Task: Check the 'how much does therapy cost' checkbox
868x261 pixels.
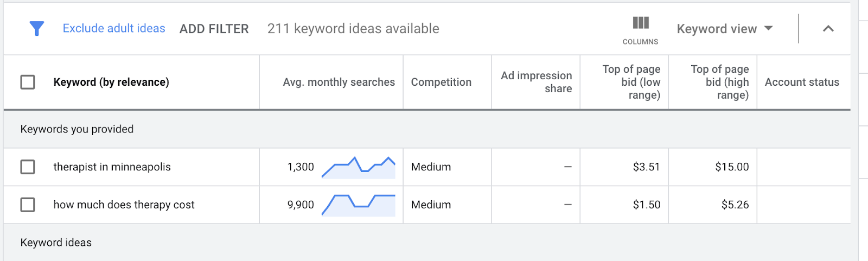Action: click(x=28, y=205)
